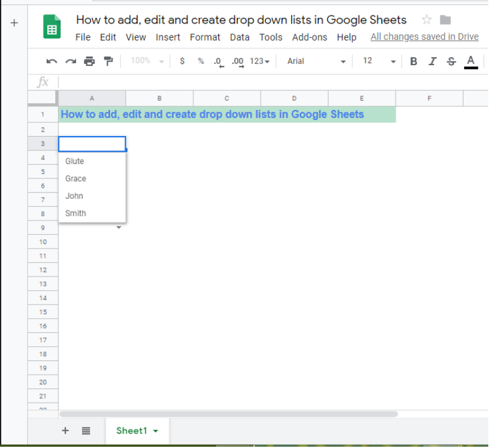The height and width of the screenshot is (448, 492).
Task: Select column C header
Action: [227, 98]
